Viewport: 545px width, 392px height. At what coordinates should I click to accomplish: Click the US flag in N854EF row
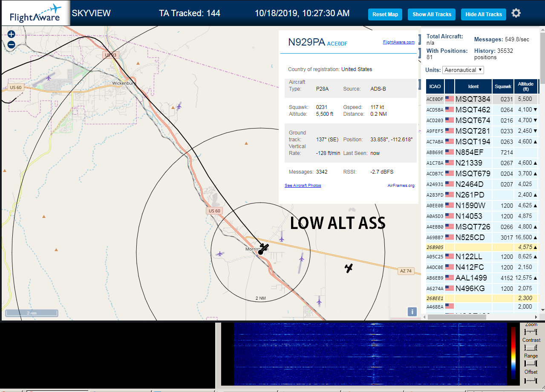450,152
